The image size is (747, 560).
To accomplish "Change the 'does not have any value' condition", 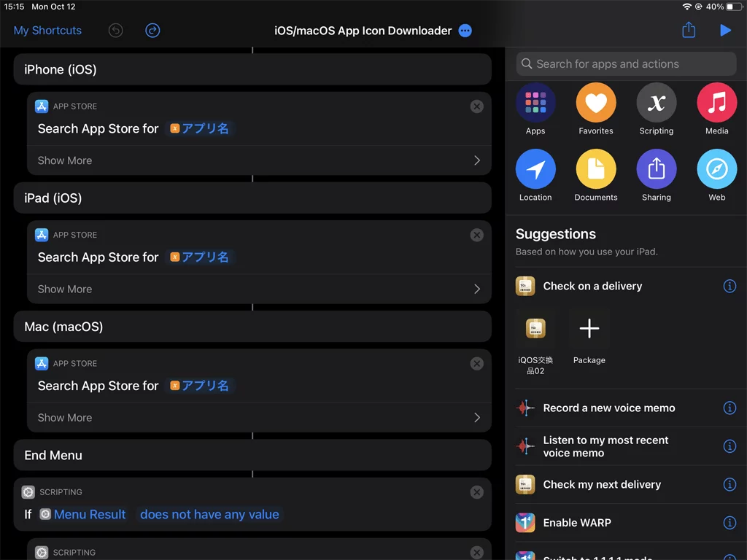I will [209, 514].
